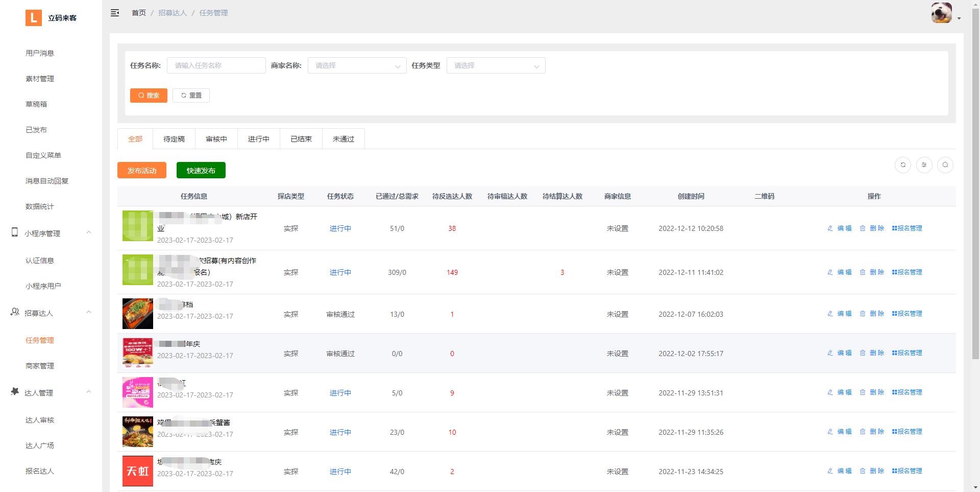Switch to the 未通过 tab
This screenshot has width=980, height=492.
coord(344,139)
